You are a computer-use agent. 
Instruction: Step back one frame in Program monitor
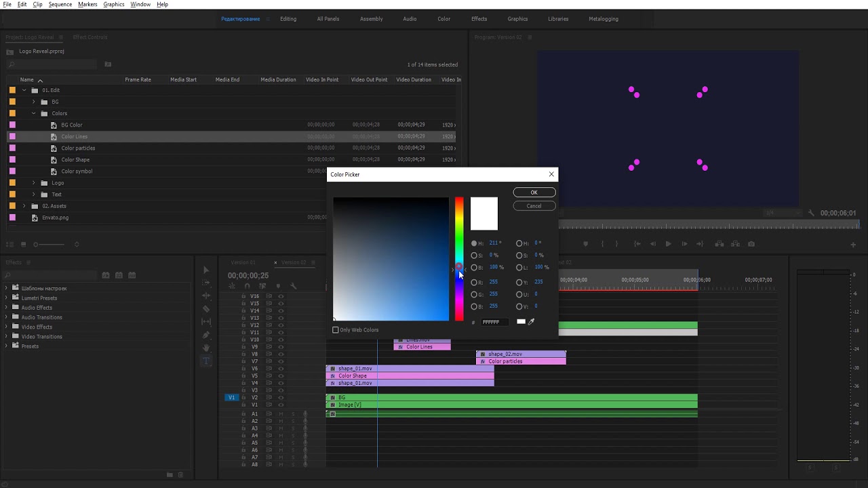(652, 244)
